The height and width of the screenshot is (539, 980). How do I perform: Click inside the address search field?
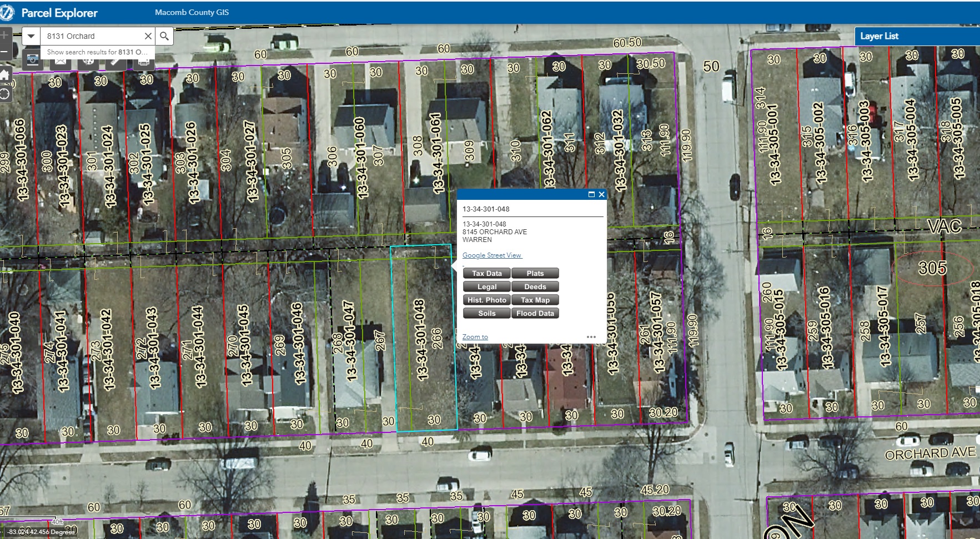[x=92, y=36]
